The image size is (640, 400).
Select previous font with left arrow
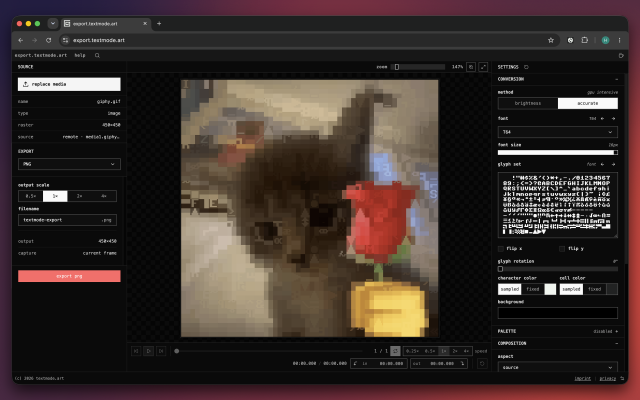[x=602, y=118]
